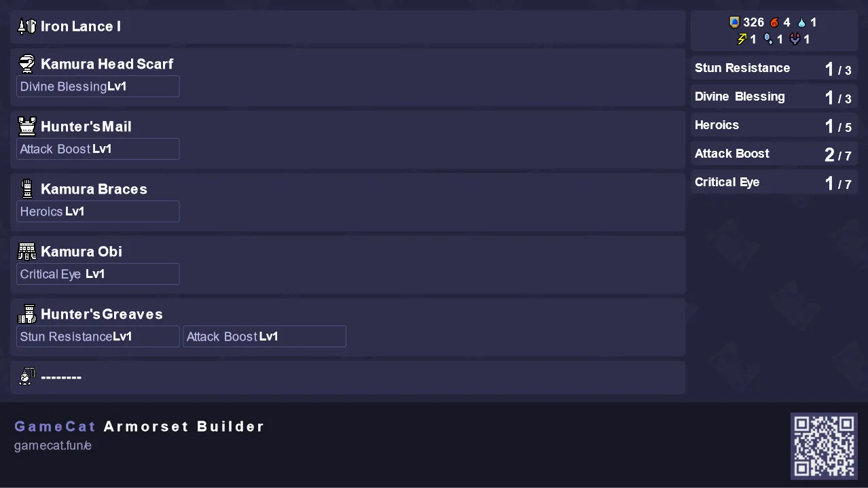Open the Attack Boost 2/7 summary row
This screenshot has width=868, height=488.
774,154
